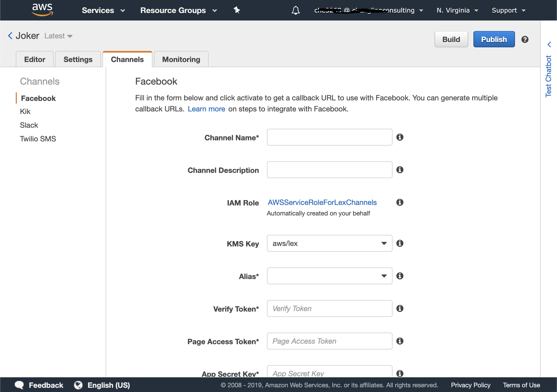The width and height of the screenshot is (557, 392).
Task: Show info icon for App Secret Key
Action: point(400,373)
